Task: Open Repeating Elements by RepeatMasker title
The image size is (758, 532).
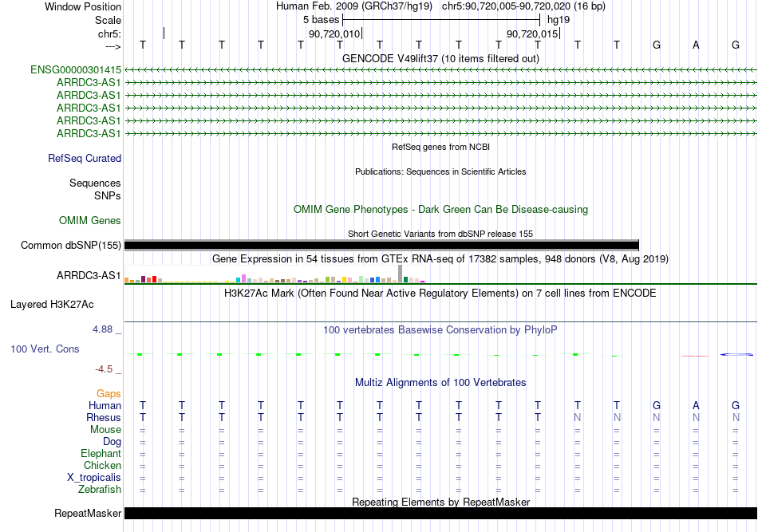Action: point(440,502)
